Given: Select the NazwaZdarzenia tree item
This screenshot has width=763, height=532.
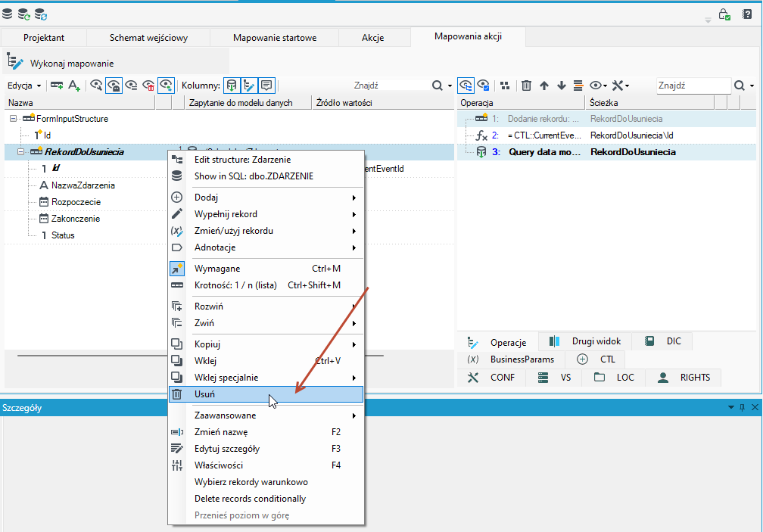Looking at the screenshot, I should 83,185.
